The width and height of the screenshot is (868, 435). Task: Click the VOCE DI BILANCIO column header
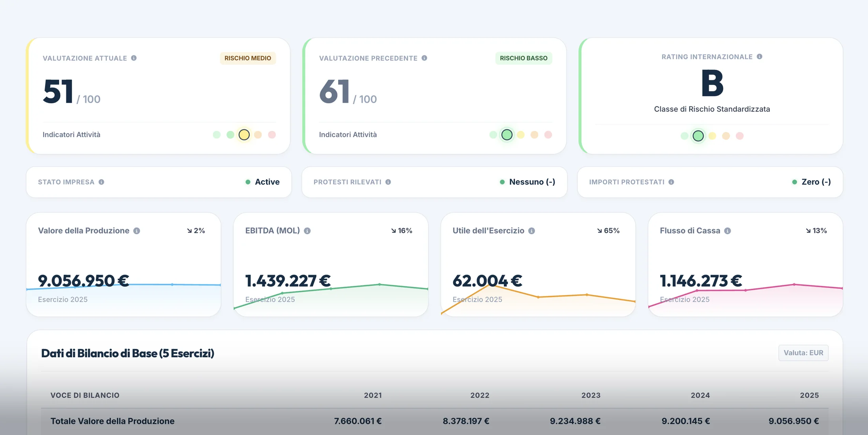tap(85, 395)
